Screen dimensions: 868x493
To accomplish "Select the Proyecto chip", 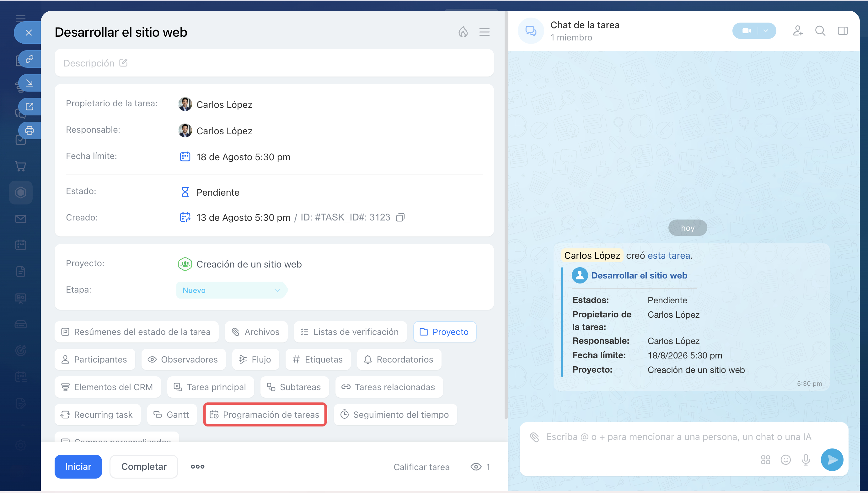I will (444, 332).
